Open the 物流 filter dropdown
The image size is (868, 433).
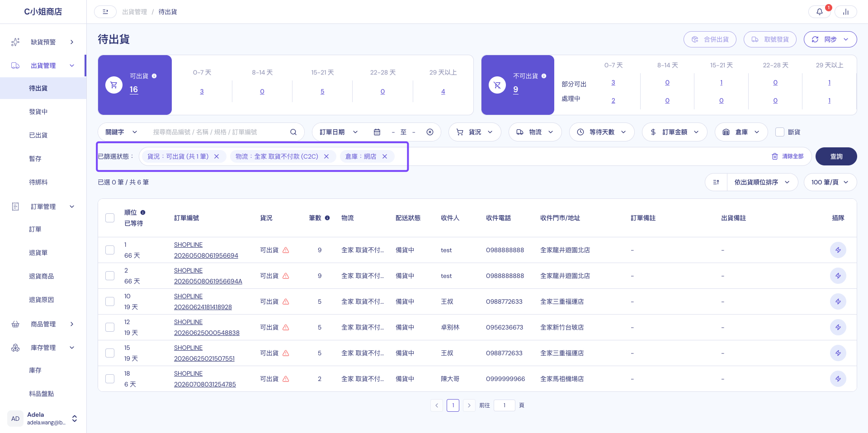(x=535, y=132)
